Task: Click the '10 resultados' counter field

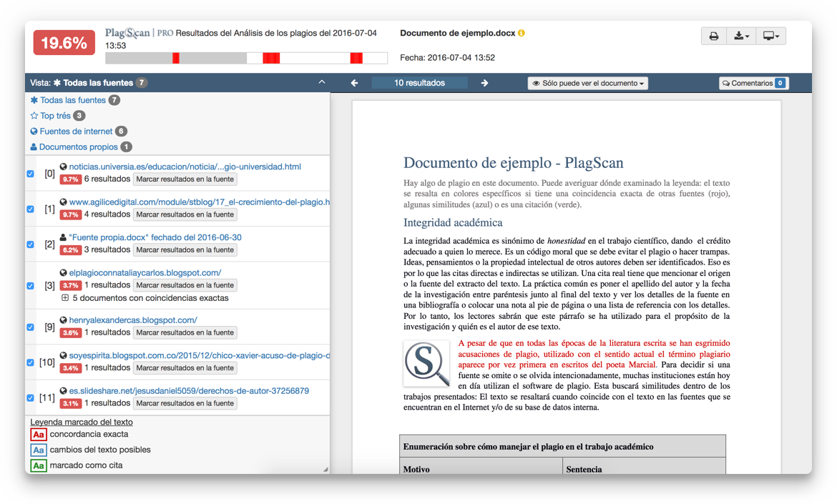Action: click(419, 83)
